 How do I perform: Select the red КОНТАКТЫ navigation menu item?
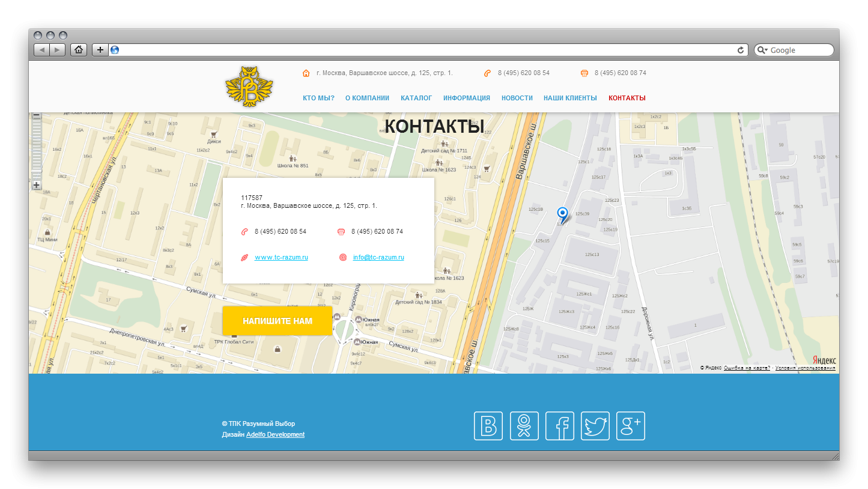coord(627,98)
